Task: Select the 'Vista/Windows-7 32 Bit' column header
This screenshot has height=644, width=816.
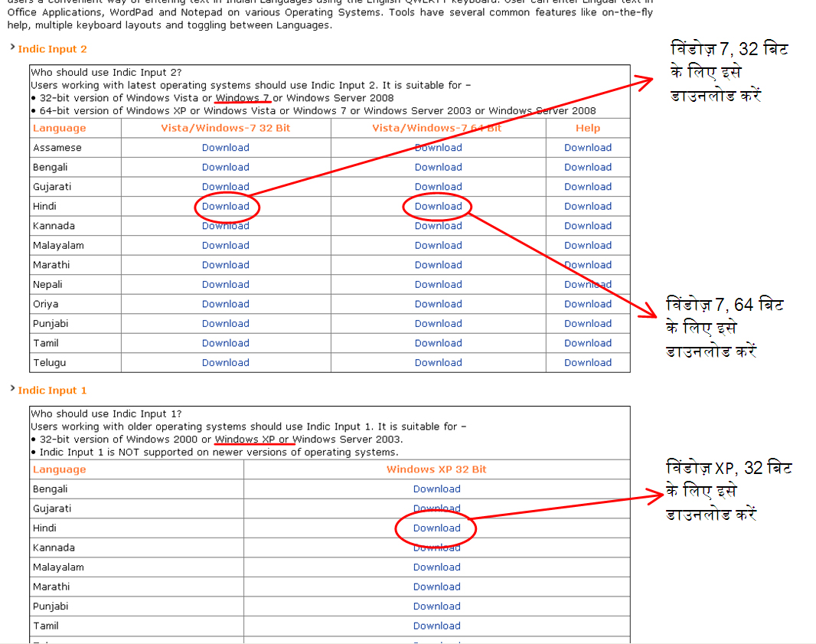Action: (225, 128)
